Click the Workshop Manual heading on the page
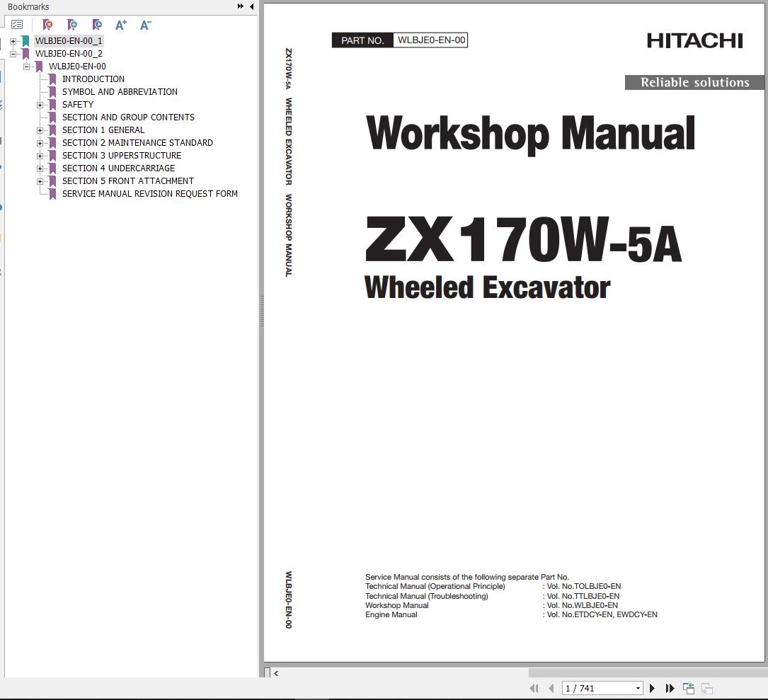768x700 pixels. click(530, 133)
